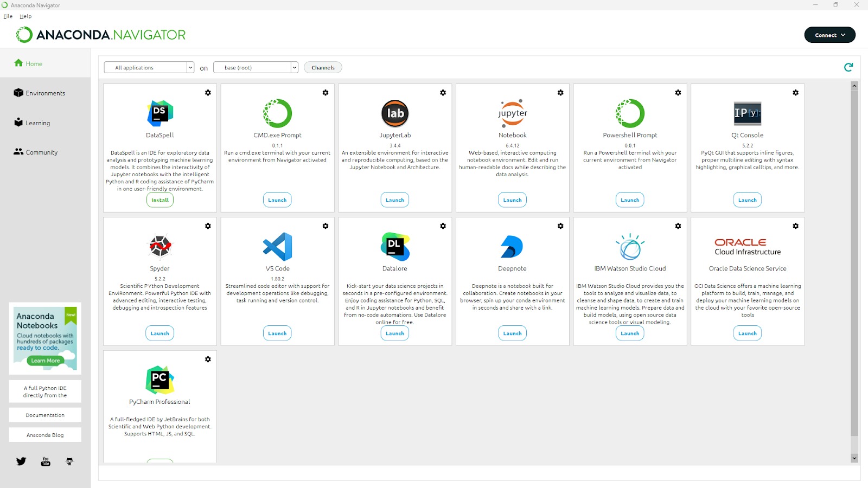868x488 pixels.
Task: Click the gear icon on the PyCharm Professional tile
Action: click(x=208, y=359)
